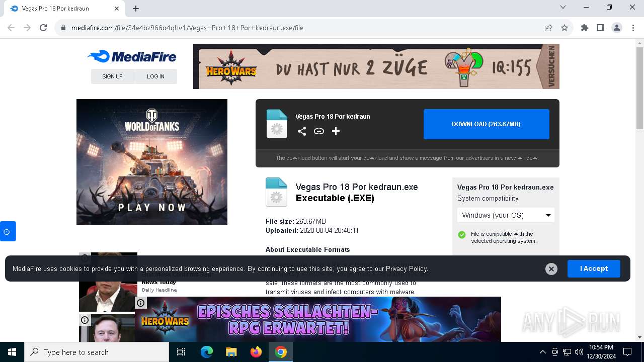
Task: Go back using browser back arrow
Action: point(11,28)
